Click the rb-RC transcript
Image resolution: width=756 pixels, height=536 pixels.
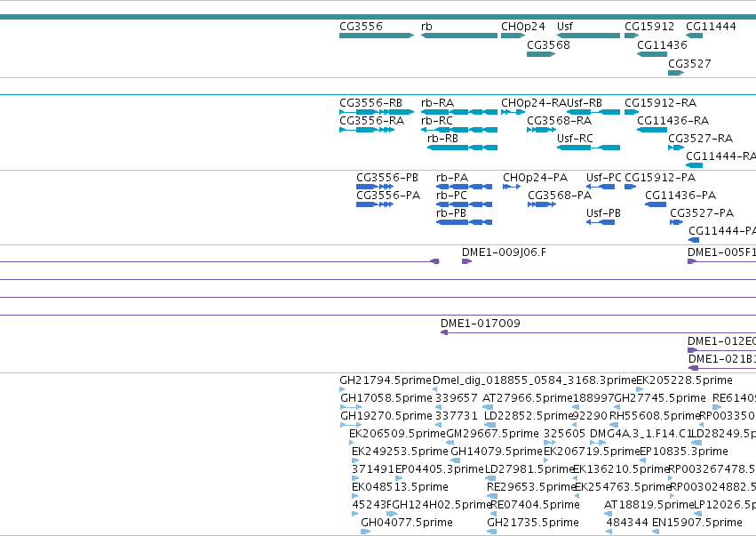point(459,130)
